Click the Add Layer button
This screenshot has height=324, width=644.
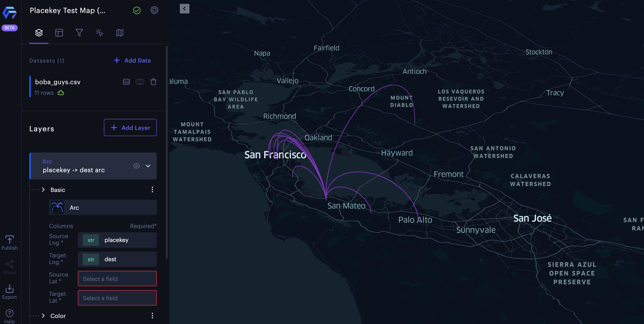tap(130, 127)
